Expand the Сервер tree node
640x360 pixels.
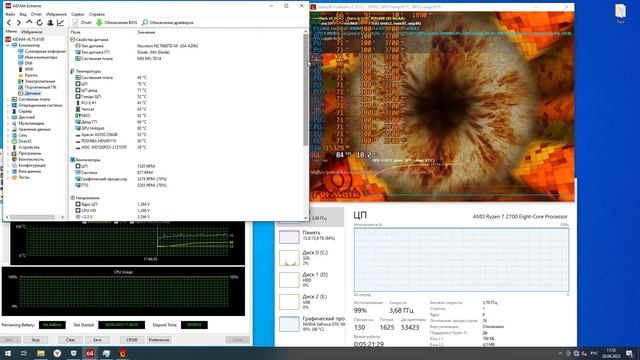point(8,111)
